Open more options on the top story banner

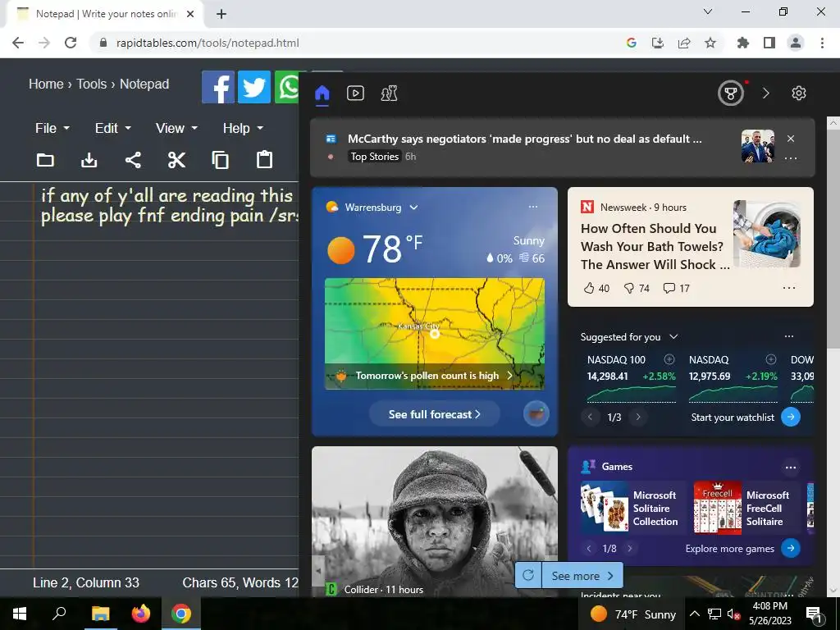click(791, 158)
